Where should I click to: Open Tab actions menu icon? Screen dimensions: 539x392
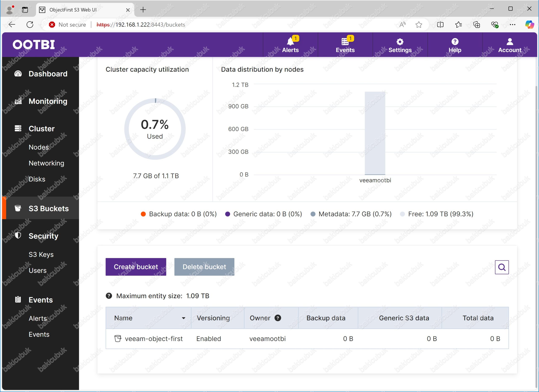[x=25, y=10]
